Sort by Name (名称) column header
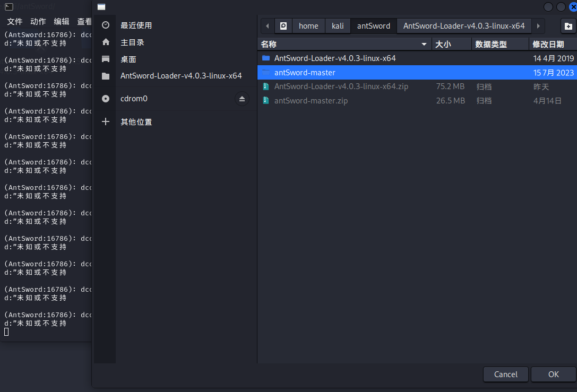This screenshot has height=392, width=577. (345, 44)
